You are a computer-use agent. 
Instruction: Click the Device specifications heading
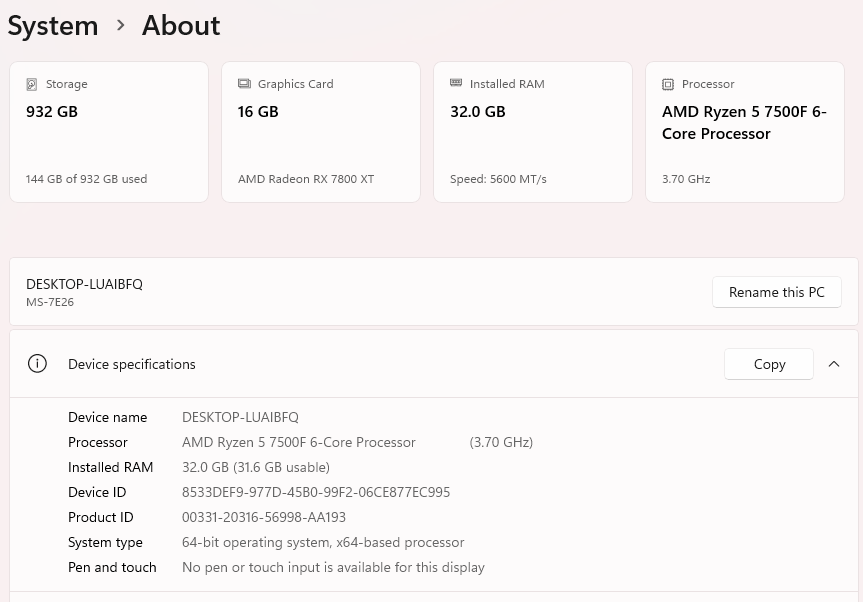coord(132,364)
